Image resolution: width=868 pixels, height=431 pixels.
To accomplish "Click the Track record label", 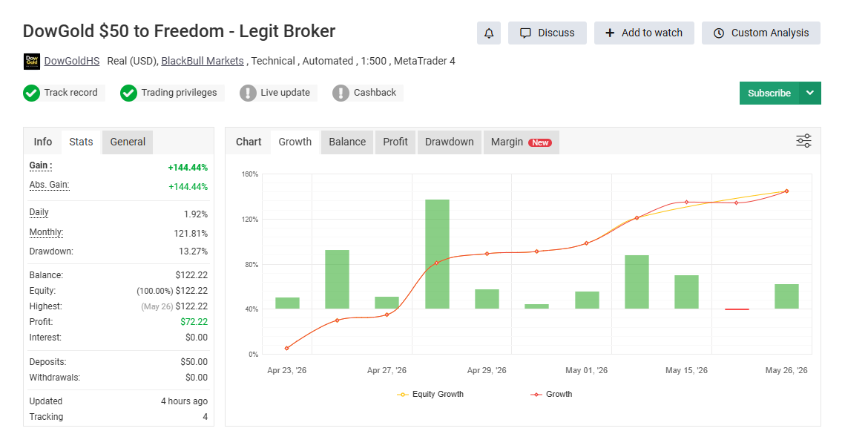I will tap(71, 93).
